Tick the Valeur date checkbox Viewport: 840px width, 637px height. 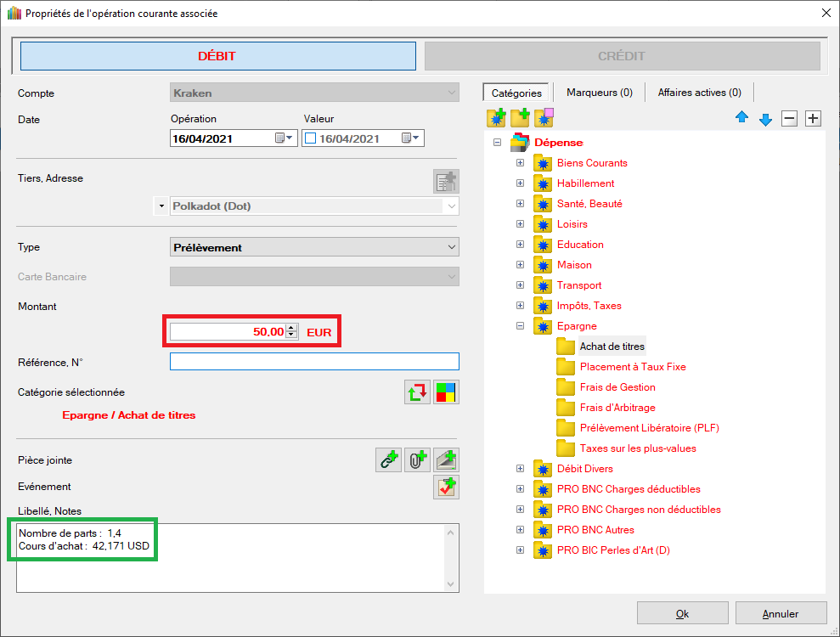coord(310,138)
